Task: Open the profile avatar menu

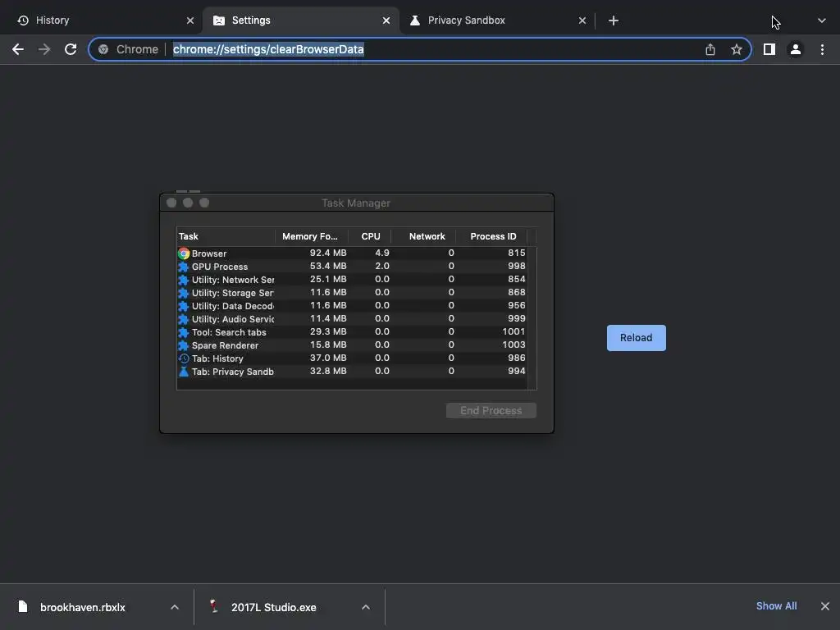Action: tap(795, 49)
